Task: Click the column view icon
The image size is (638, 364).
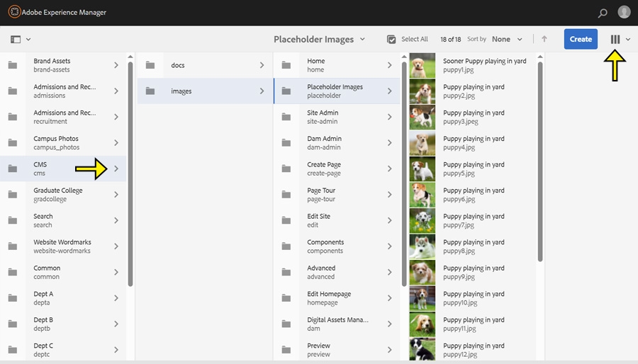Action: click(615, 40)
